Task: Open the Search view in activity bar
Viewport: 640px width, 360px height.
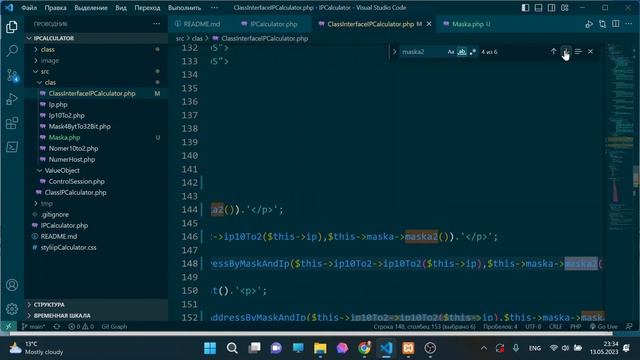Action: (x=12, y=51)
